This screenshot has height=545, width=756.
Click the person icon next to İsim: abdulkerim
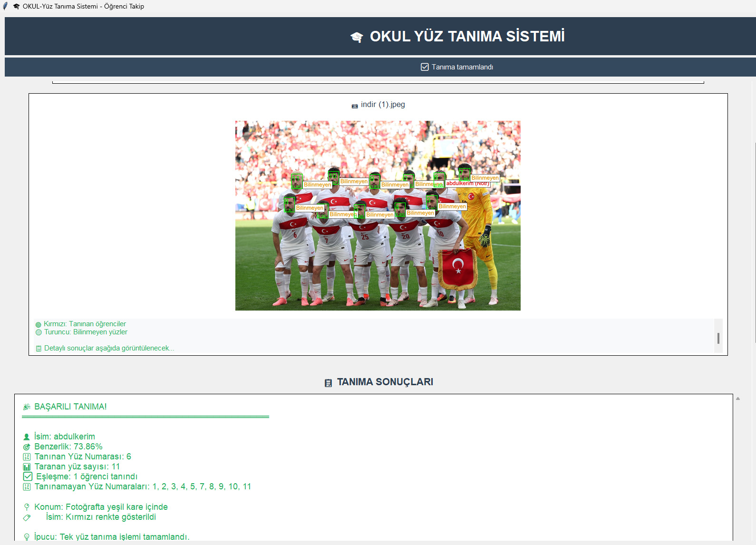point(27,437)
